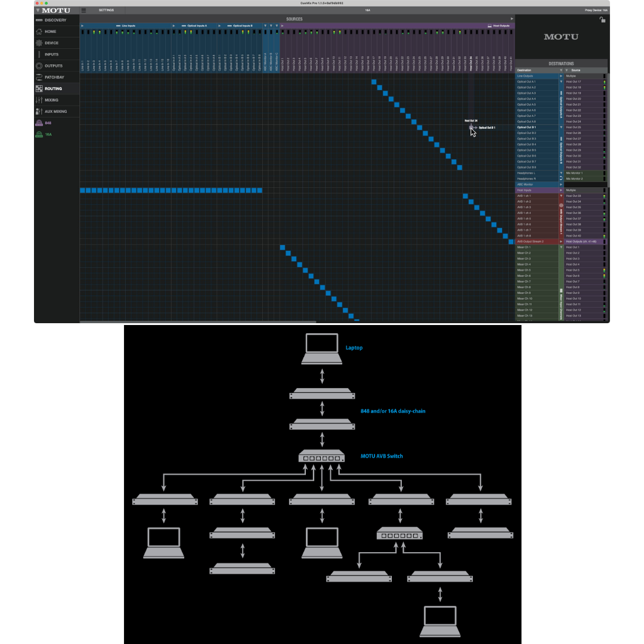Expand the Optical Inputs A source group

[174, 26]
